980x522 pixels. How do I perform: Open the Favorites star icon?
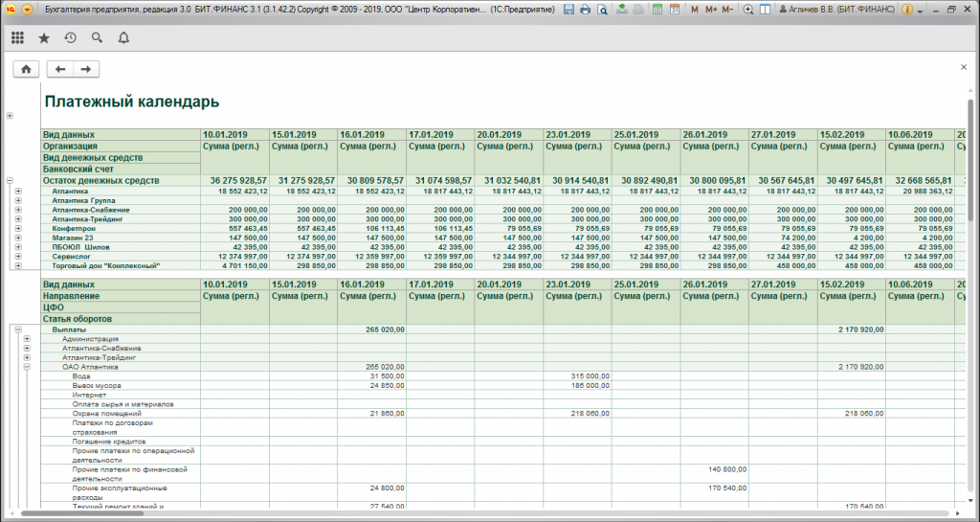(x=44, y=38)
